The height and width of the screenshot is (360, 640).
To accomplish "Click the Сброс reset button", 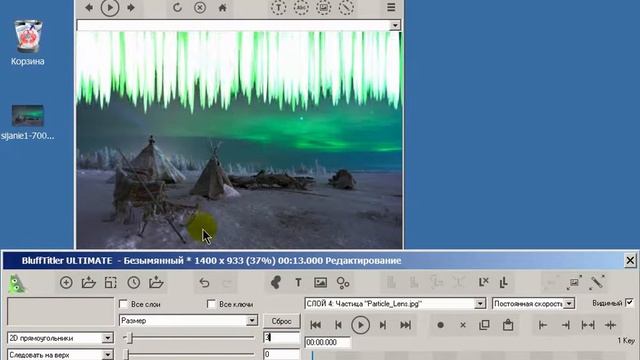I will click(x=282, y=321).
